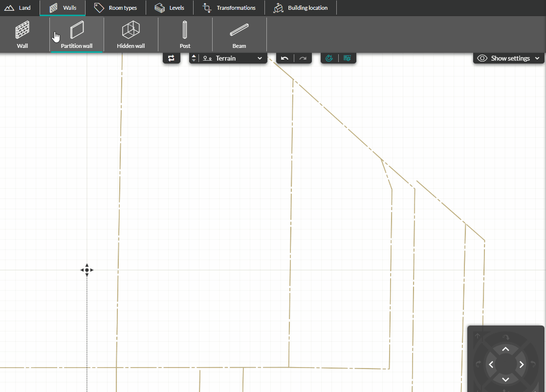Screen dimensions: 546x392
Task: Choose the Hidden wall tool
Action: point(131,34)
